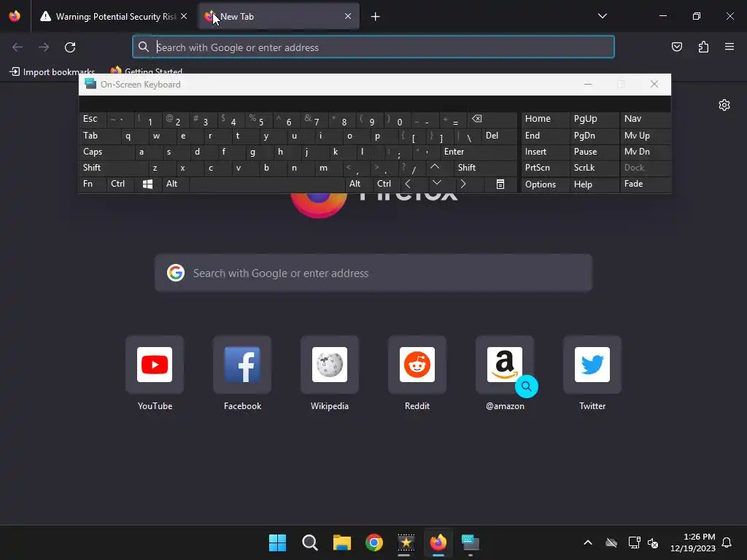The width and height of the screenshot is (747, 560).
Task: Open Save to Pocket icon
Action: coord(676,47)
